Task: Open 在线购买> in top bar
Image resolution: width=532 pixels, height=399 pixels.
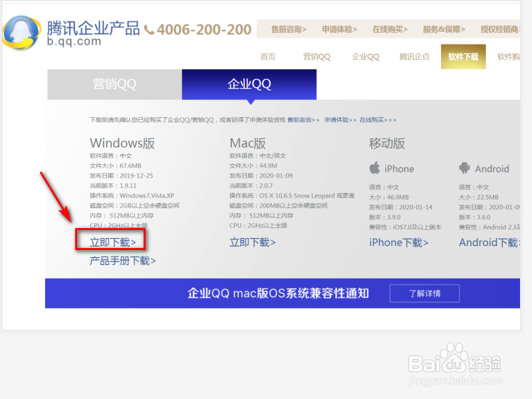Action: coord(390,29)
